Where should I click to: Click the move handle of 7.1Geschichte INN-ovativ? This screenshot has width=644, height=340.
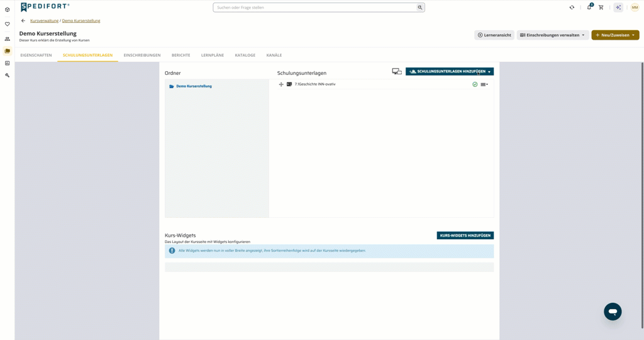click(x=281, y=84)
